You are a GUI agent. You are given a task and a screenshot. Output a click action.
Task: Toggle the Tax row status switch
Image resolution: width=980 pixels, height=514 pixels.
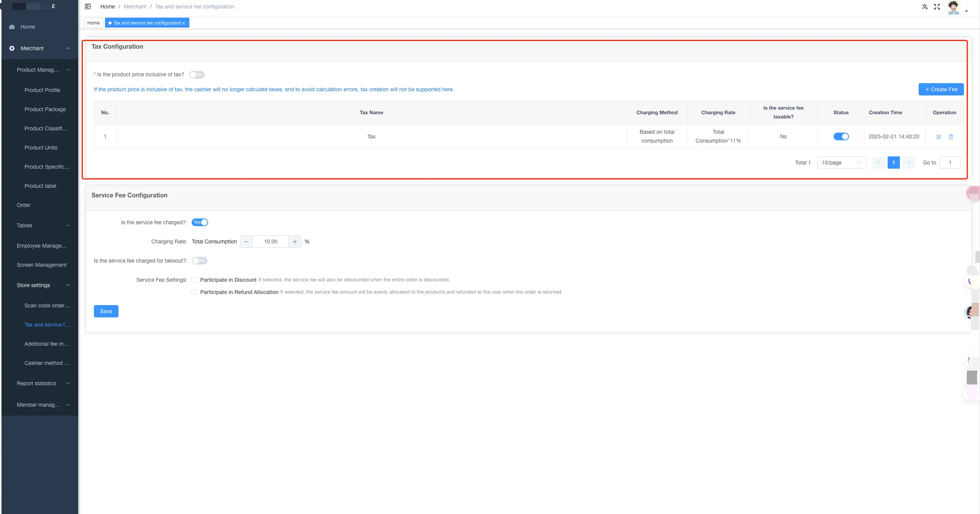841,136
